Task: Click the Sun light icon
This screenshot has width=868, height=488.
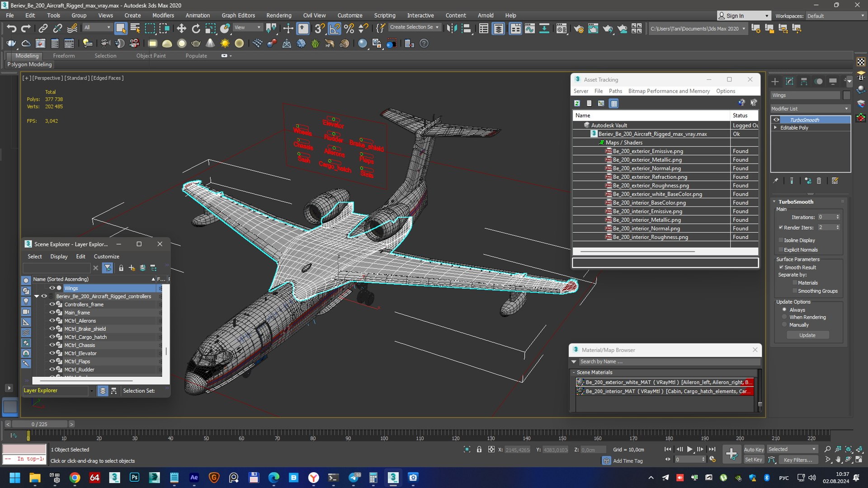Action: pos(225,43)
